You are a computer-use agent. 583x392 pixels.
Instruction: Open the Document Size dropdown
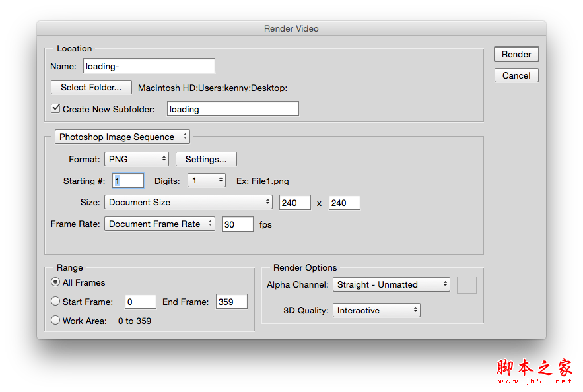pyautogui.click(x=188, y=203)
